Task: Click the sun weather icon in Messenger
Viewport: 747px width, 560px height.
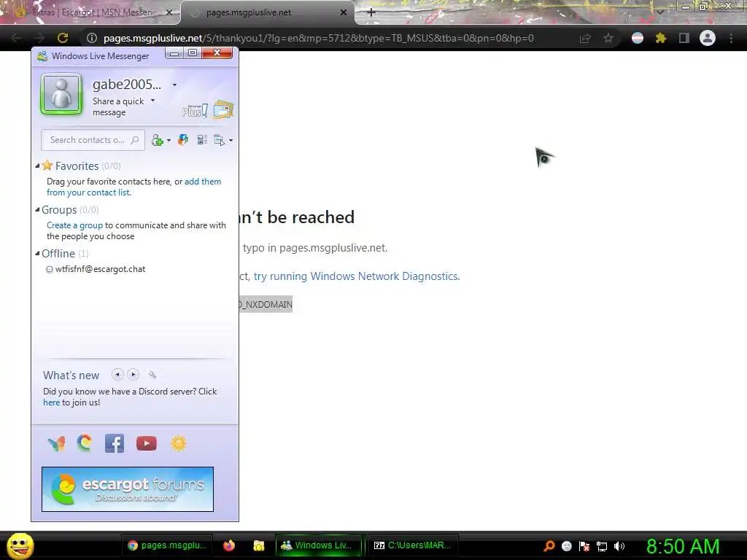Action: tap(178, 443)
